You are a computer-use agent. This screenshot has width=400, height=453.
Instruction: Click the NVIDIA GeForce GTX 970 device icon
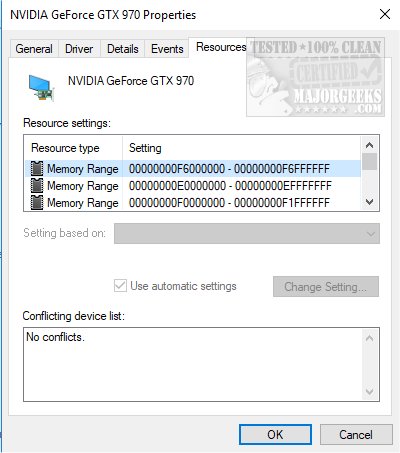(41, 88)
